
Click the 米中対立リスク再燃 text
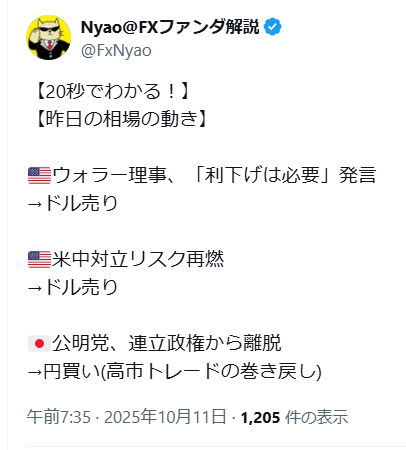pyautogui.click(x=138, y=259)
